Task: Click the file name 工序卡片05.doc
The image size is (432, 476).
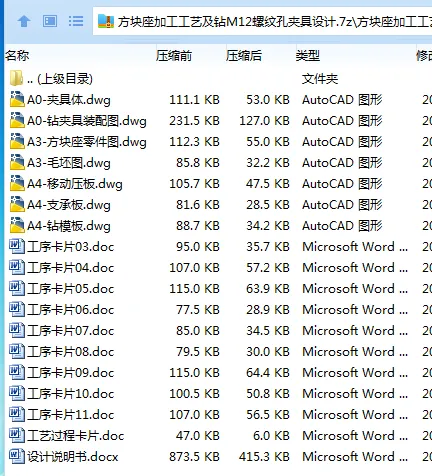Action: 71,289
